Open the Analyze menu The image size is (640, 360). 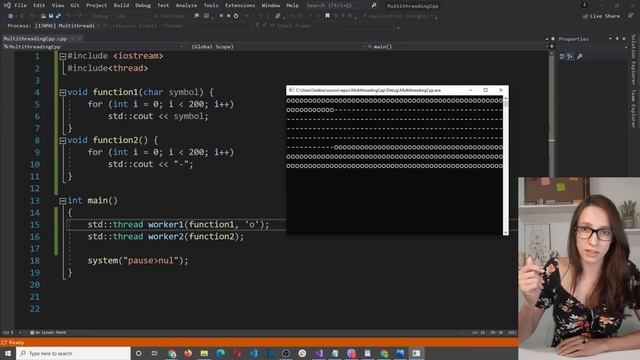point(186,5)
